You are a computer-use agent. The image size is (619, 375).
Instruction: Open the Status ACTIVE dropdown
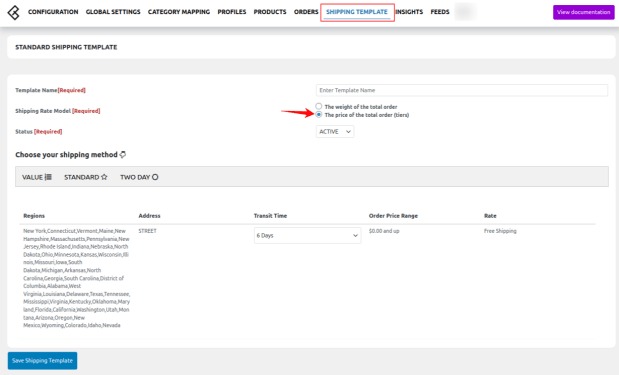[x=335, y=131]
